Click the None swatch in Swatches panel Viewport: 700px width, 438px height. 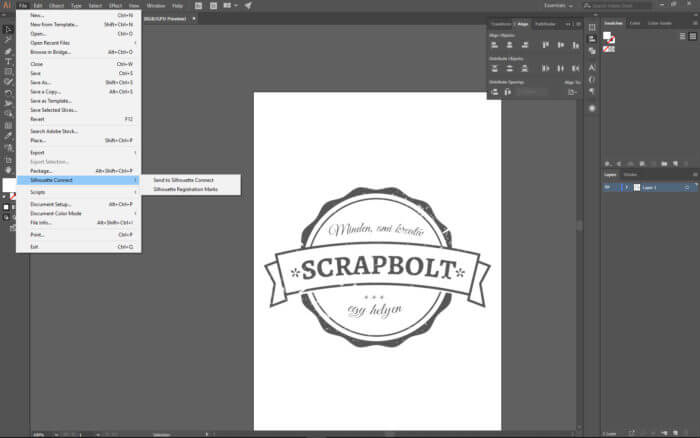[x=606, y=49]
